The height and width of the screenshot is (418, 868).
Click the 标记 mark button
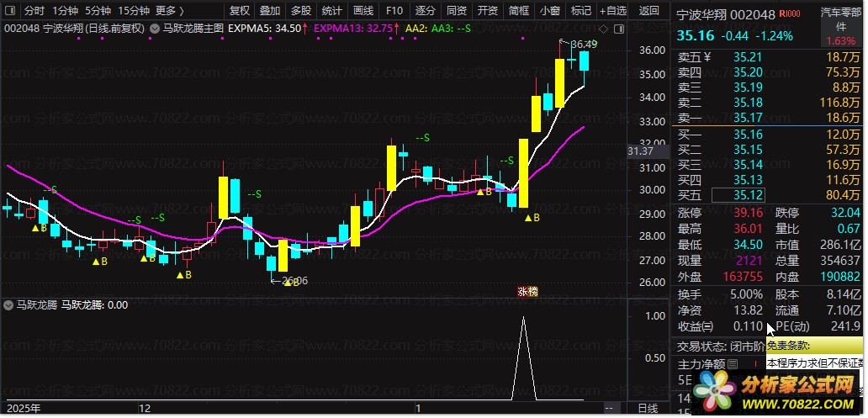tap(580, 11)
